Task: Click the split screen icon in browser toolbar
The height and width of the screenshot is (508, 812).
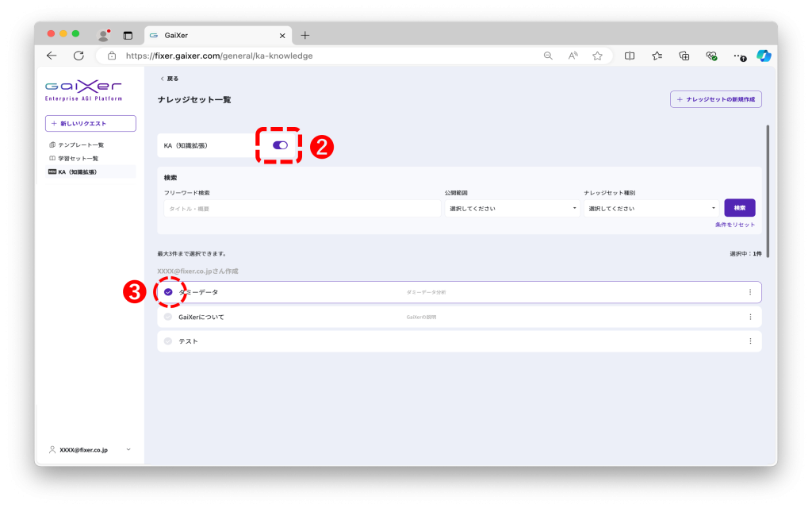Action: pos(630,56)
